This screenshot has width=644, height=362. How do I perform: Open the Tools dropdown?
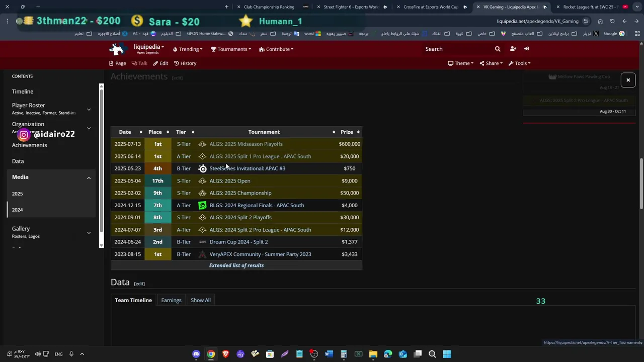tap(519, 63)
